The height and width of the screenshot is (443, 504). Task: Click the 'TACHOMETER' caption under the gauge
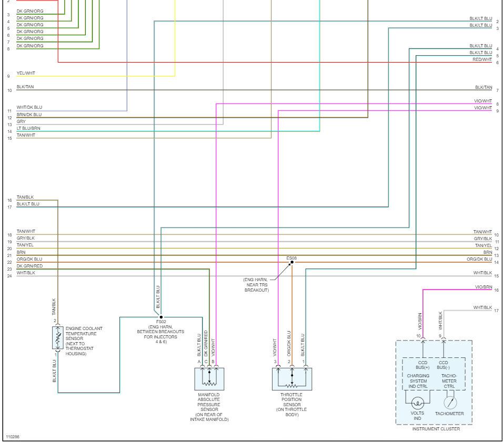pyautogui.click(x=449, y=414)
